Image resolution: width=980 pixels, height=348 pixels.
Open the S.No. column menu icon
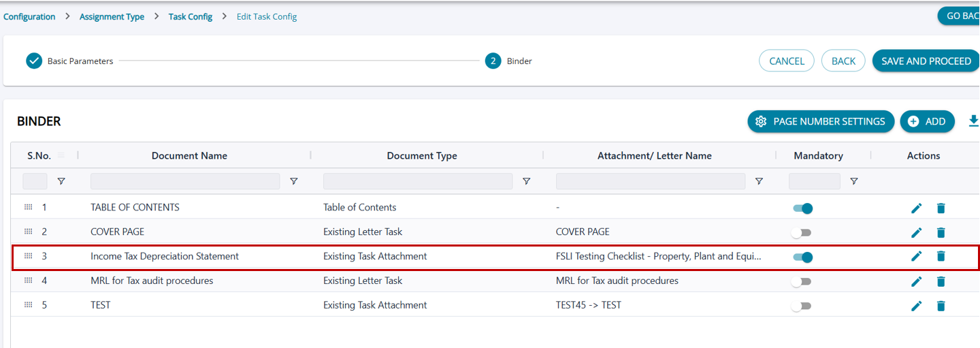tap(61, 155)
